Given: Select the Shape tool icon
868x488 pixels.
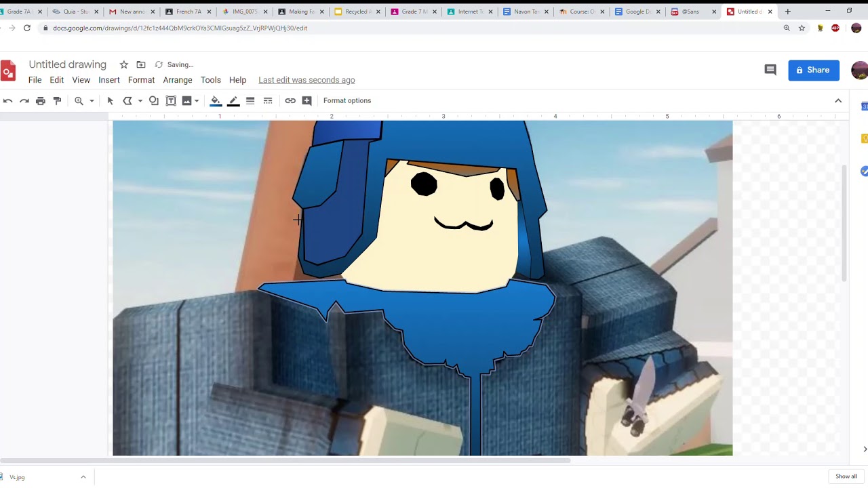Looking at the screenshot, I should [154, 100].
